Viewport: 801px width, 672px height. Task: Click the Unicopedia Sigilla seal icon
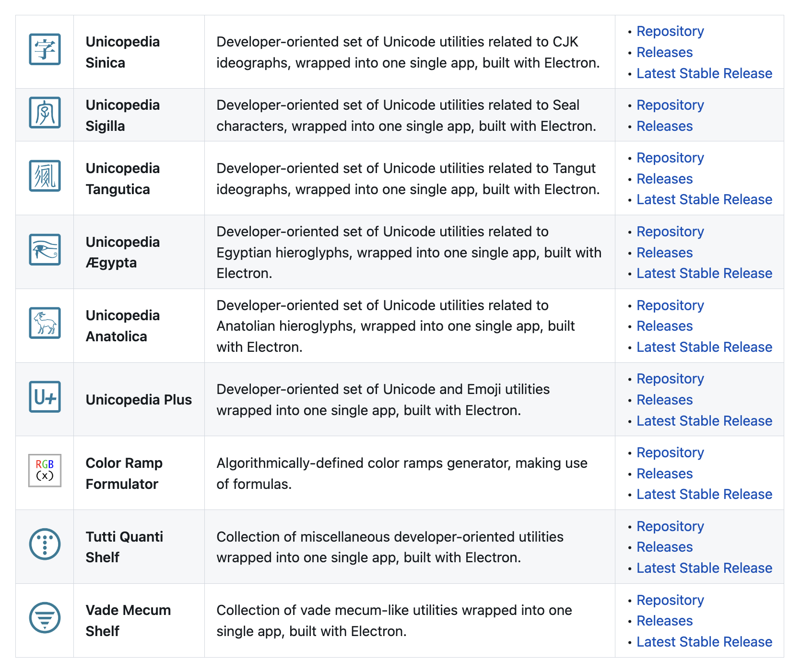(45, 113)
